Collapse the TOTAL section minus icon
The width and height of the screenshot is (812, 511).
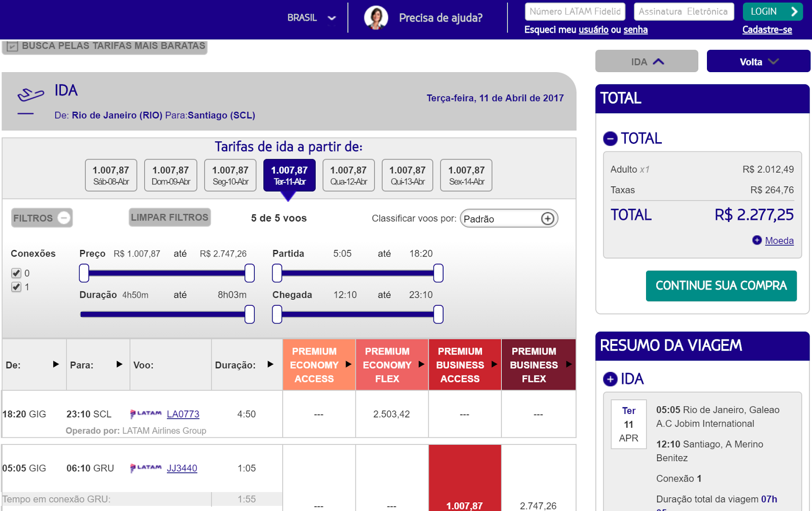coord(610,139)
